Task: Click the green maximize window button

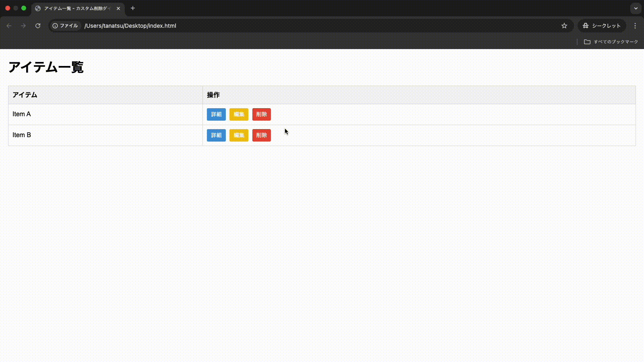Action: [24, 8]
